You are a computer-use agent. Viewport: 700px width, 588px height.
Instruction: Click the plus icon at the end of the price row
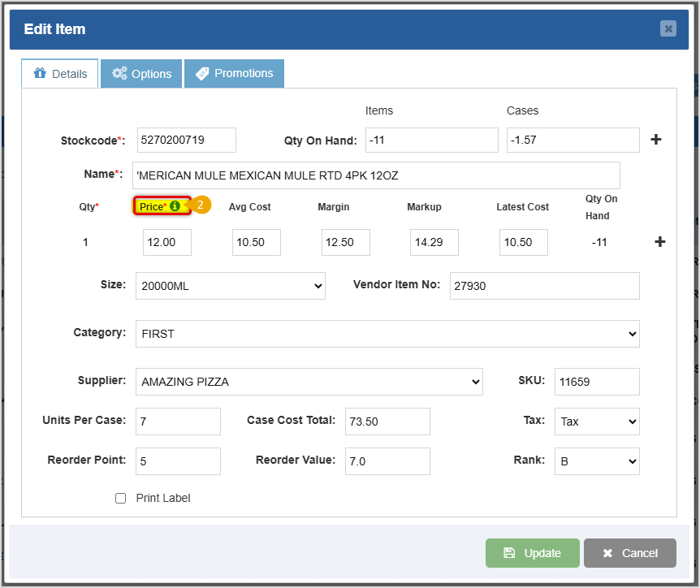659,241
